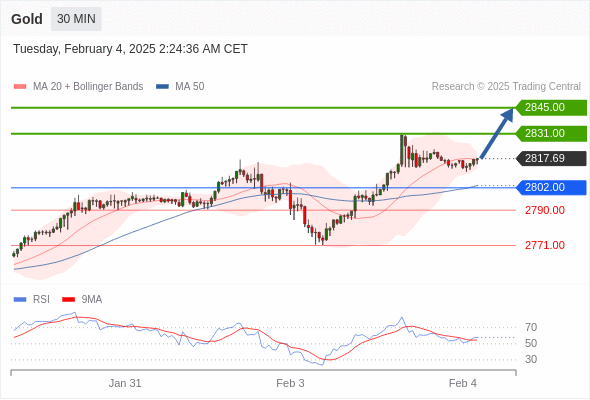The height and width of the screenshot is (400, 590).
Task: Click the Gold chart title
Action: click(27, 19)
